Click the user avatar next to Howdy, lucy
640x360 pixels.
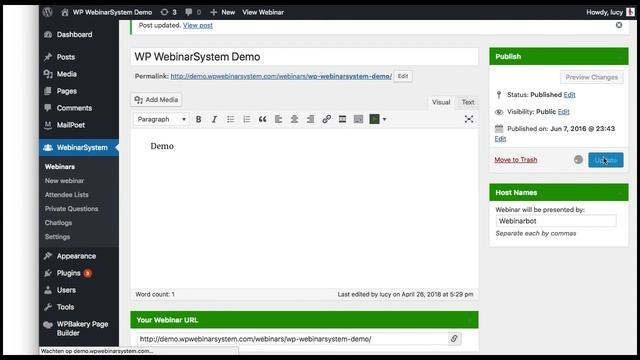pyautogui.click(x=630, y=12)
